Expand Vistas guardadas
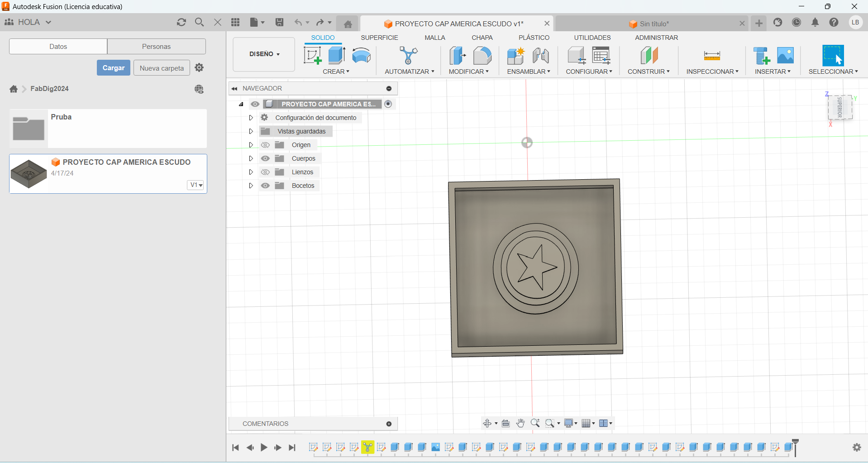Screen dimensions: 868x463 tap(251, 131)
